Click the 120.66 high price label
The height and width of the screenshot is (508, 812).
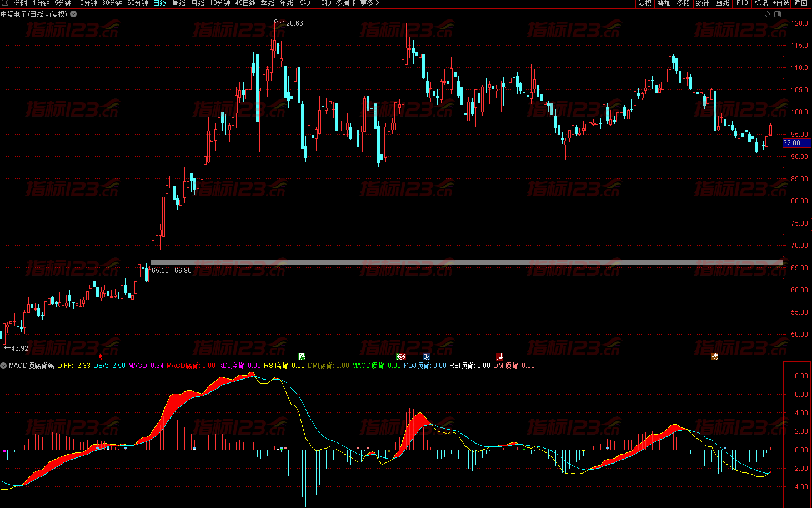click(293, 23)
